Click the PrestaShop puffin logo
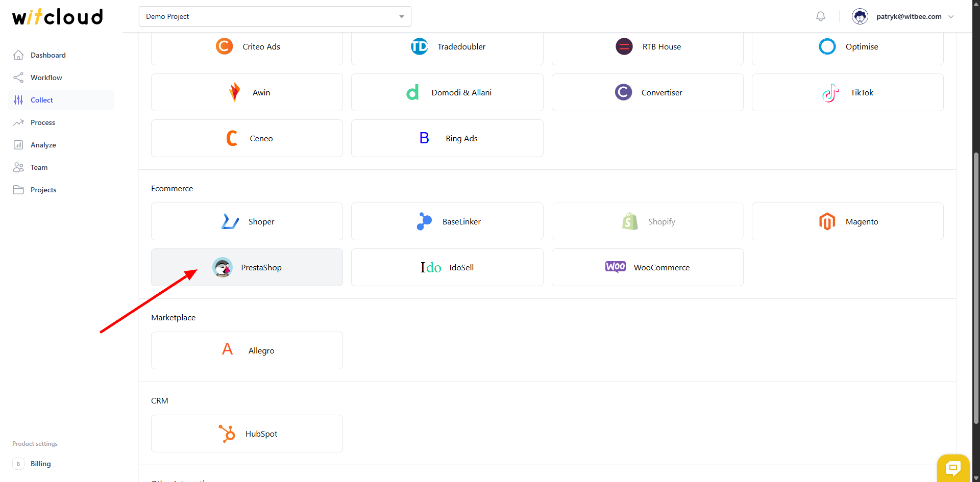Screen dimensions: 980x482 [x=223, y=267]
